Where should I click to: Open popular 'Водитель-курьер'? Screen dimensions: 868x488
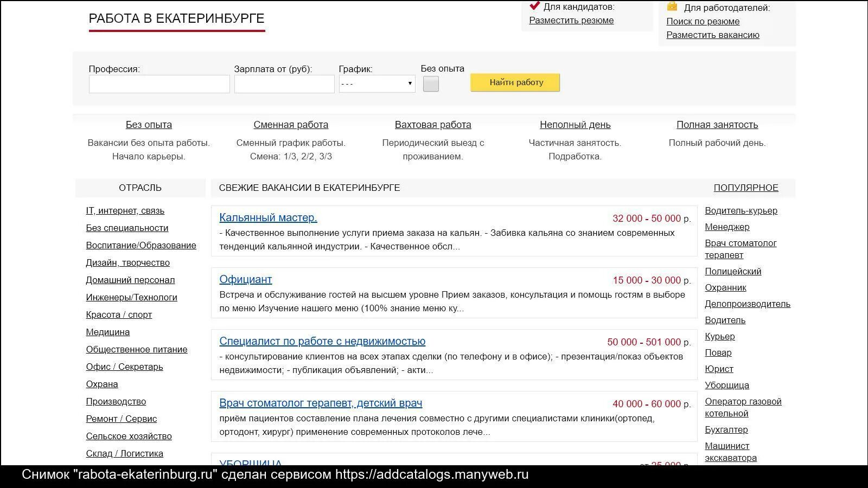click(x=741, y=211)
